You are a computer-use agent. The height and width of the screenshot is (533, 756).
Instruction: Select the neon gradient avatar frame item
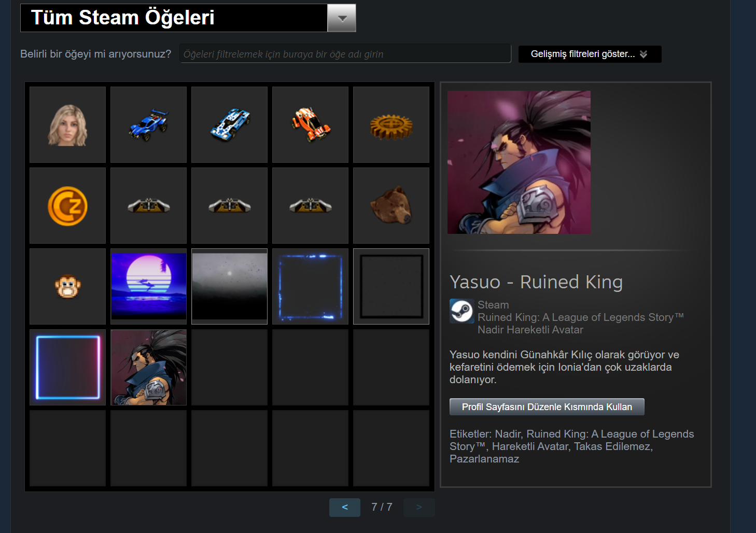coord(67,367)
